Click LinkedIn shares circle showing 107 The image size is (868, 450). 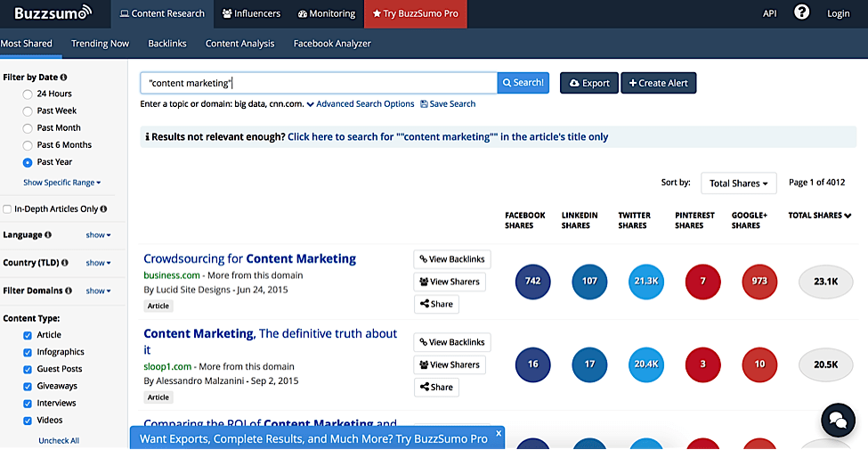point(589,282)
